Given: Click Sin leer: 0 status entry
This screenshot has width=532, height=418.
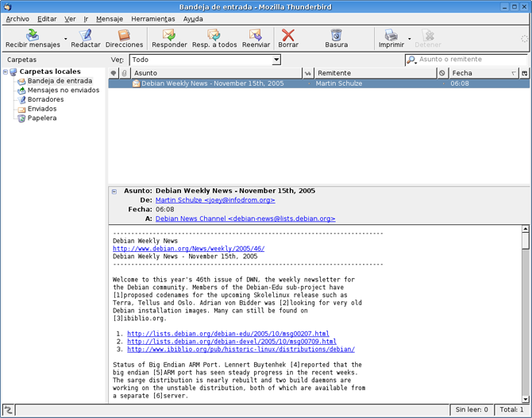Looking at the screenshot, I should 472,410.
